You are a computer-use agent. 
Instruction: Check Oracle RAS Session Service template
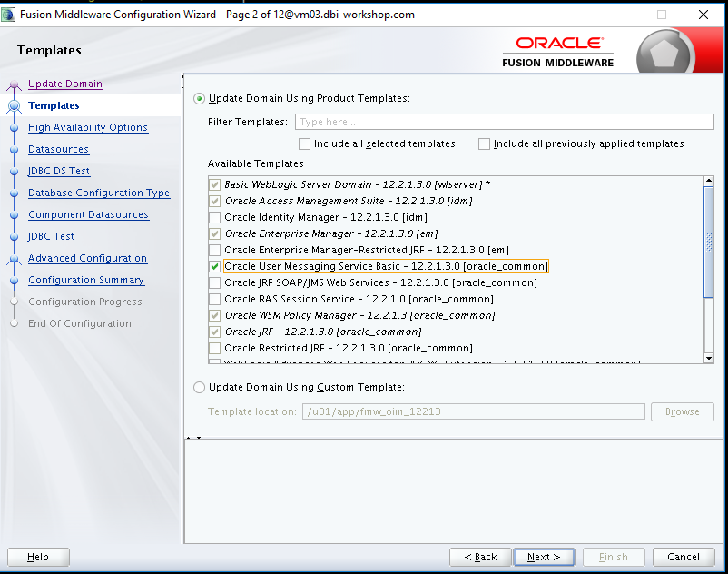click(214, 299)
